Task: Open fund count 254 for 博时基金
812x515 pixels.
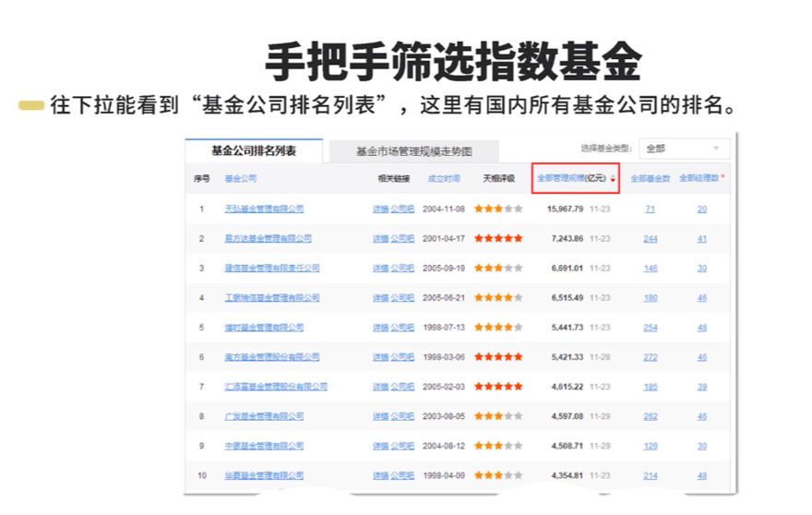Action: point(651,328)
